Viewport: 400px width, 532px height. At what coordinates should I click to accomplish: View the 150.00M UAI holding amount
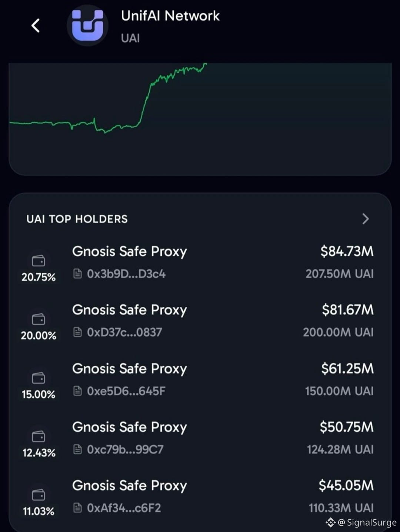[x=339, y=391]
